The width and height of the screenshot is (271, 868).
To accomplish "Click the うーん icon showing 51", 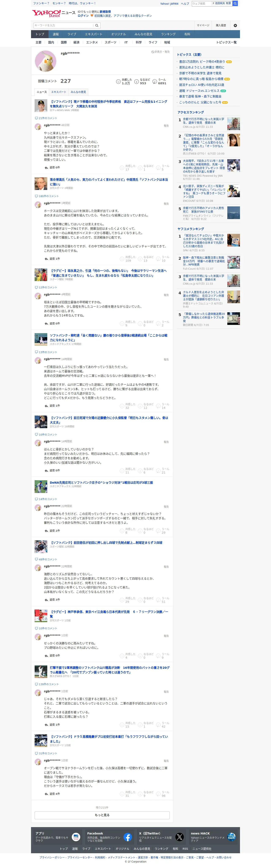I will tap(158, 600).
